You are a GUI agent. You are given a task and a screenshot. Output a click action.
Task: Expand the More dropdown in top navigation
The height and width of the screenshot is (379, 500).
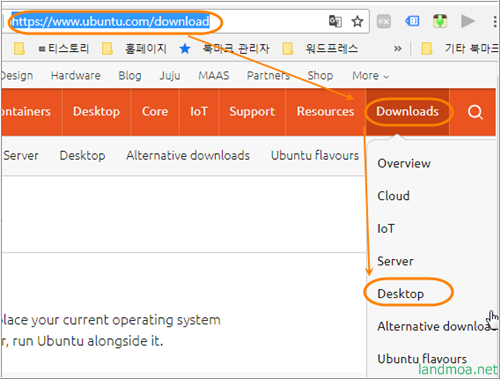370,76
